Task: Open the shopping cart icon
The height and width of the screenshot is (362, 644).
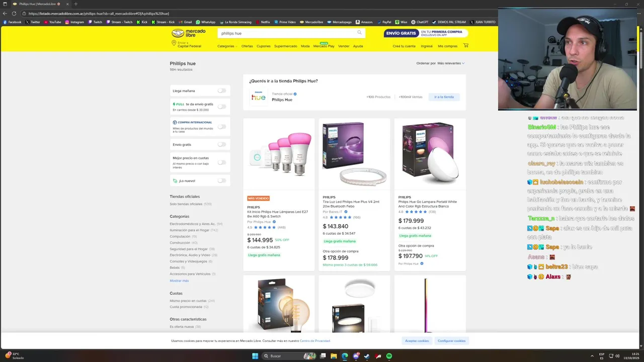Action: click(465, 46)
